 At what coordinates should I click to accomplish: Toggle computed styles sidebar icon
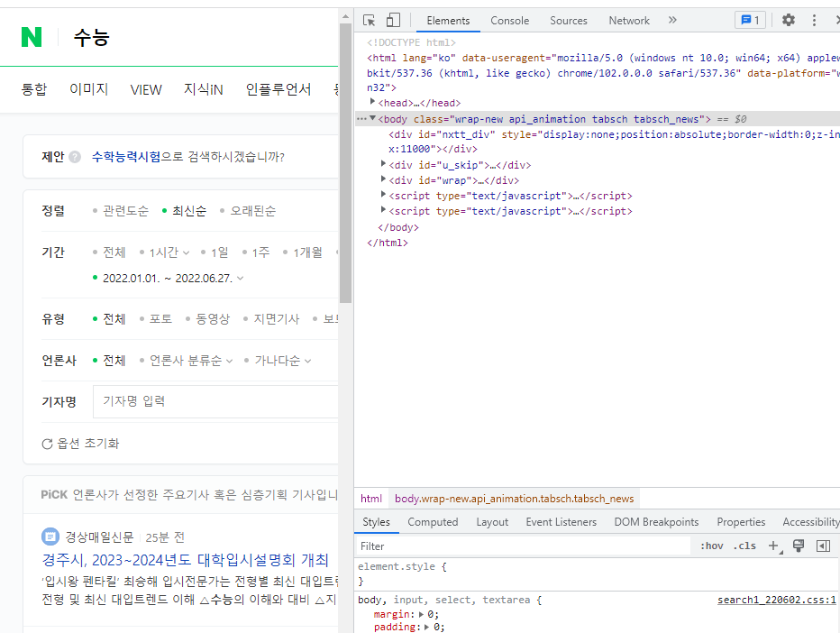pyautogui.click(x=823, y=546)
